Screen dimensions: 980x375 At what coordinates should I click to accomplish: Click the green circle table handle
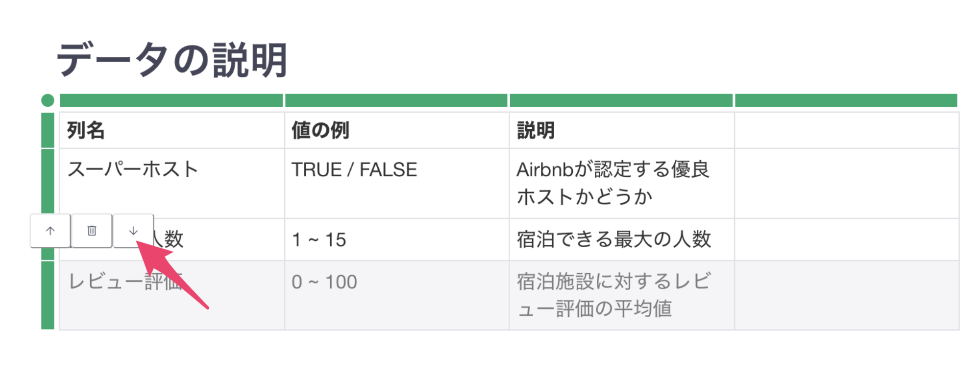(48, 100)
